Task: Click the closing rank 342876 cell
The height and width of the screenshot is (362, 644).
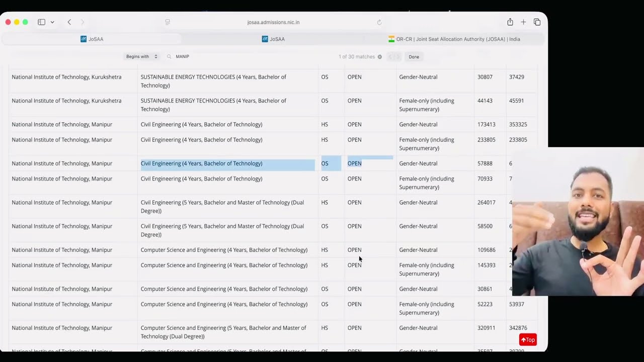Action: click(518, 328)
